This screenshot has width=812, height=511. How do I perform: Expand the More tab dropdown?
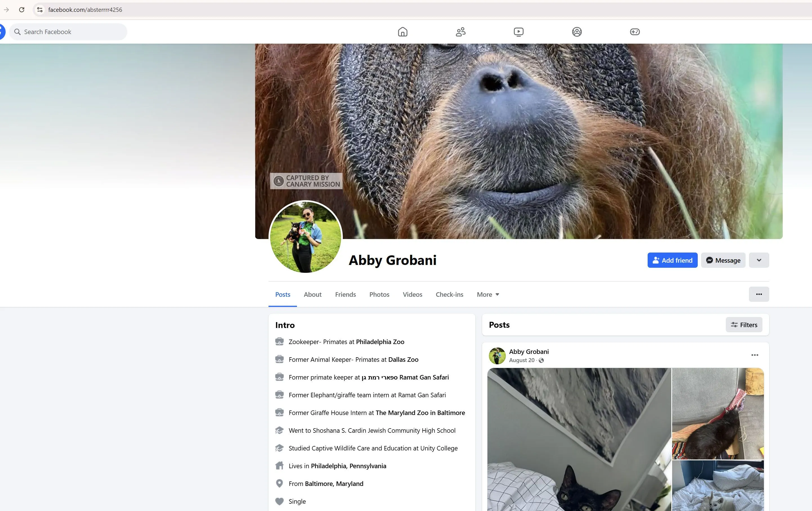click(x=487, y=294)
